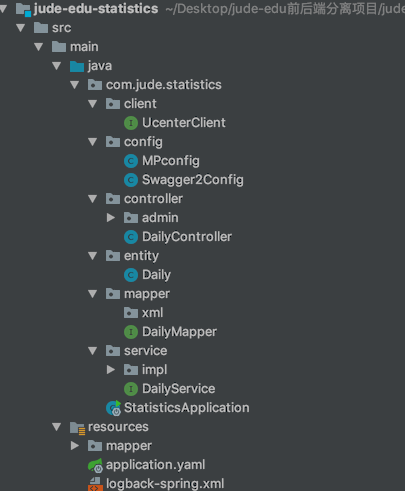Select the jude-edu-statistics module root
Screen dimensions: 405x491
(96, 9)
